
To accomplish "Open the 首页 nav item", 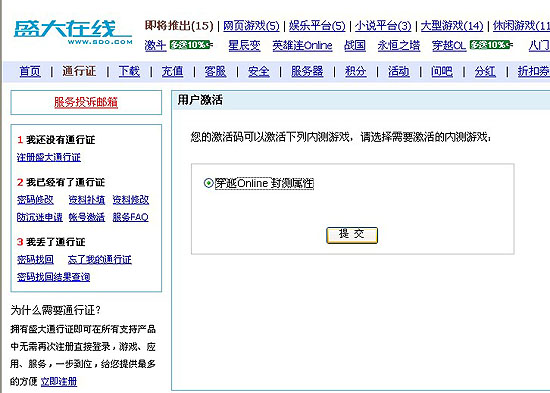I will tap(30, 72).
